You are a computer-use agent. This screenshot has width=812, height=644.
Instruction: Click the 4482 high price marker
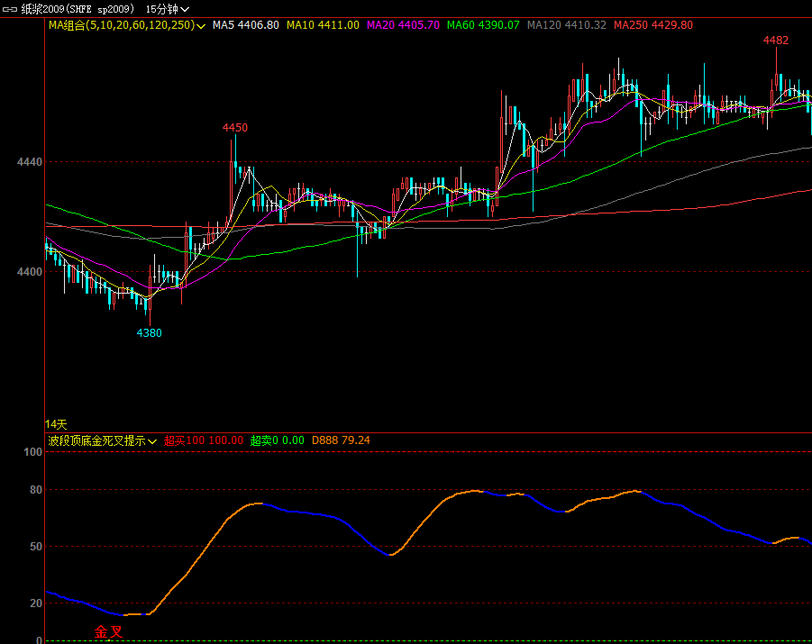click(776, 41)
